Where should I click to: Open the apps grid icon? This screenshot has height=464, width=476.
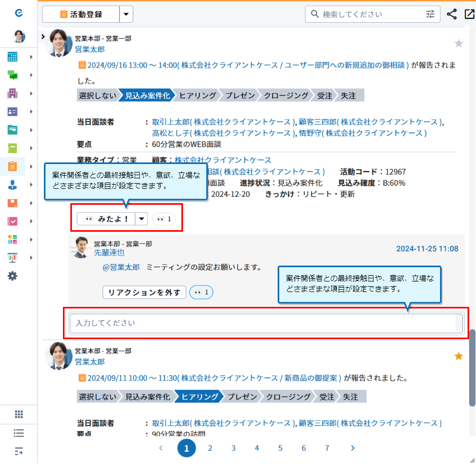(x=19, y=414)
